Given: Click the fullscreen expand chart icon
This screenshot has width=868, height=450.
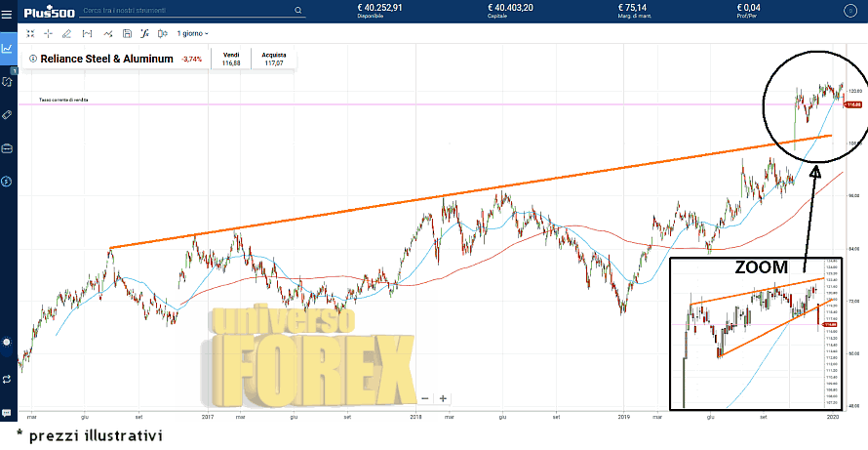Looking at the screenshot, I should point(30,33).
